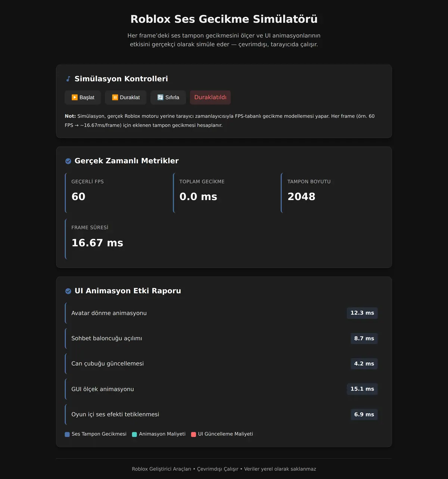Click check icon next to UI Animasyon Etki Raporu
Screen dimensions: 448x479
click(68, 291)
